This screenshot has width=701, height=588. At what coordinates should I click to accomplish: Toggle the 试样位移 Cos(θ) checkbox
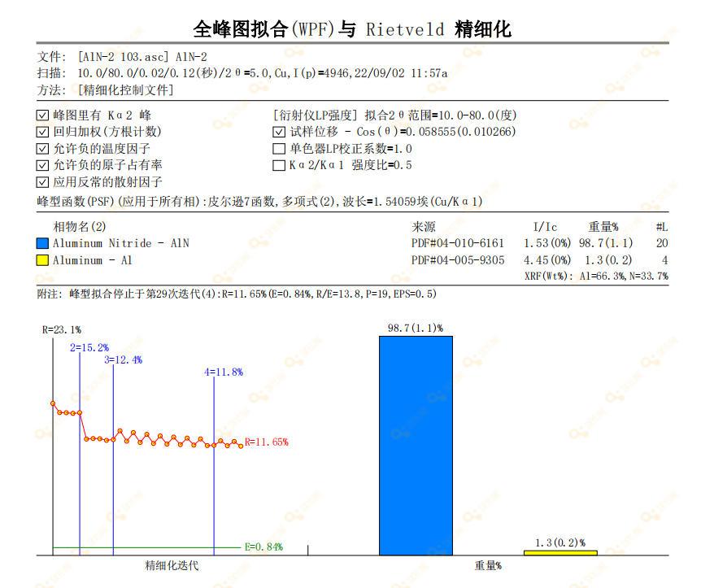[x=278, y=132]
